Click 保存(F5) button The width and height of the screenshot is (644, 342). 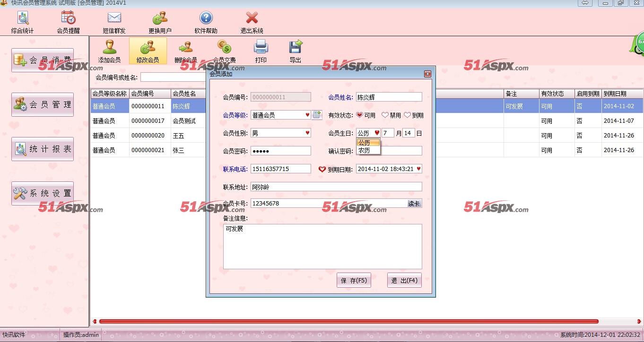click(x=354, y=280)
